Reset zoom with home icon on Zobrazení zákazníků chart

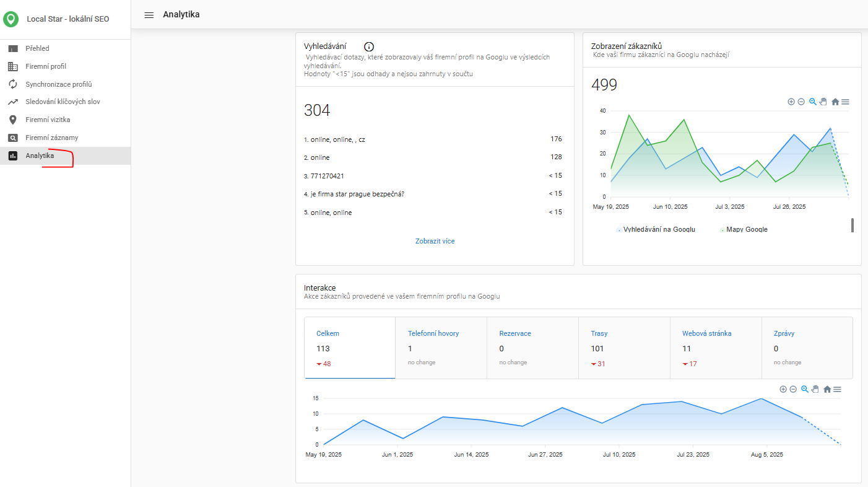(x=835, y=102)
